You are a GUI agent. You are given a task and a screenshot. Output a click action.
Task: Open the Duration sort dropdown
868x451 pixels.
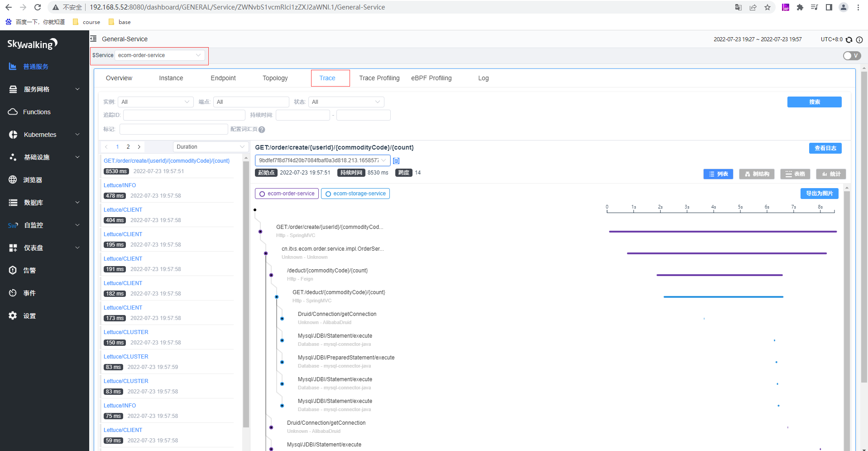point(210,147)
